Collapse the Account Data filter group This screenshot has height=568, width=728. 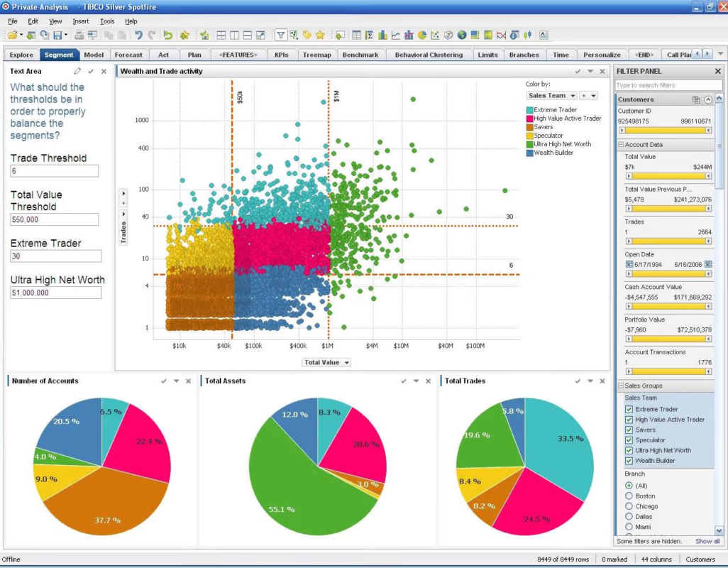[621, 144]
